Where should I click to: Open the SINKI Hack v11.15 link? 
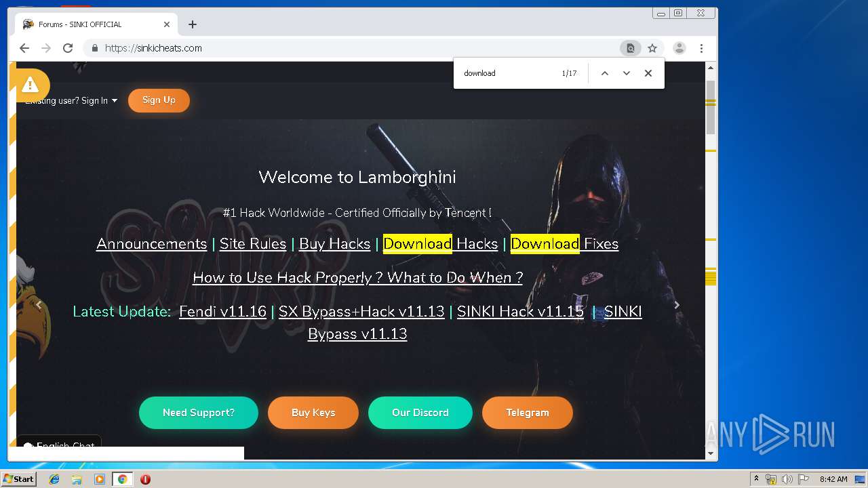pos(520,312)
